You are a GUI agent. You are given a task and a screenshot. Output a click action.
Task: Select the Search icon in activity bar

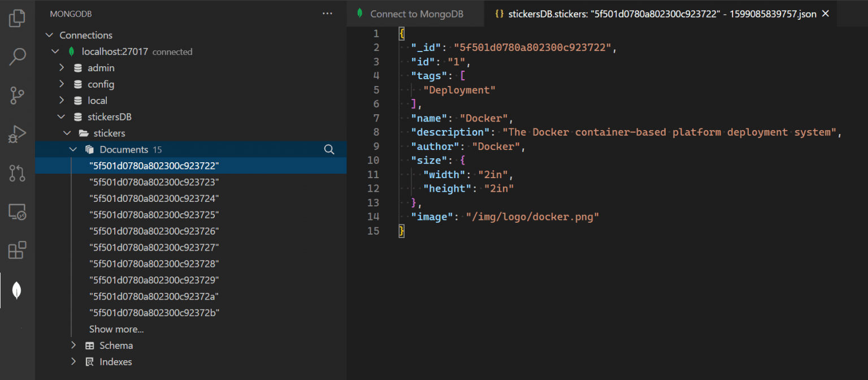(x=17, y=57)
